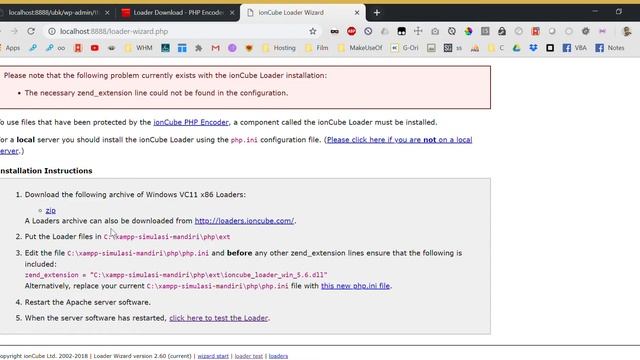
Task: Open the MakeUseOf bookmarks folder
Action: [360, 48]
